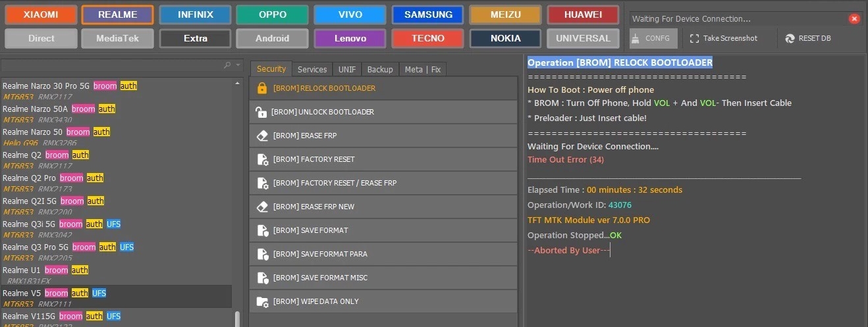Run [BROM] SAVE FORMAT PARA operation

(x=383, y=254)
